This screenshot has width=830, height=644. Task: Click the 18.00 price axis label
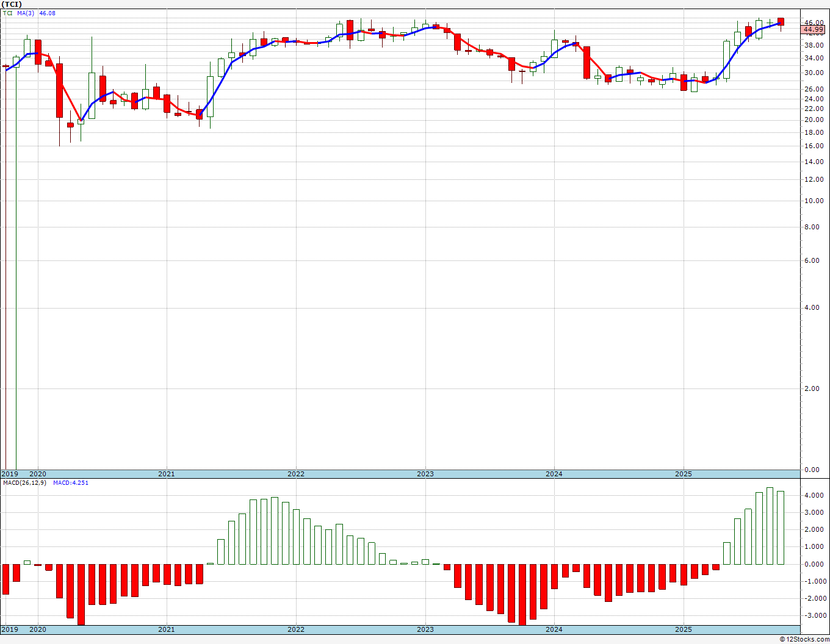(x=813, y=132)
